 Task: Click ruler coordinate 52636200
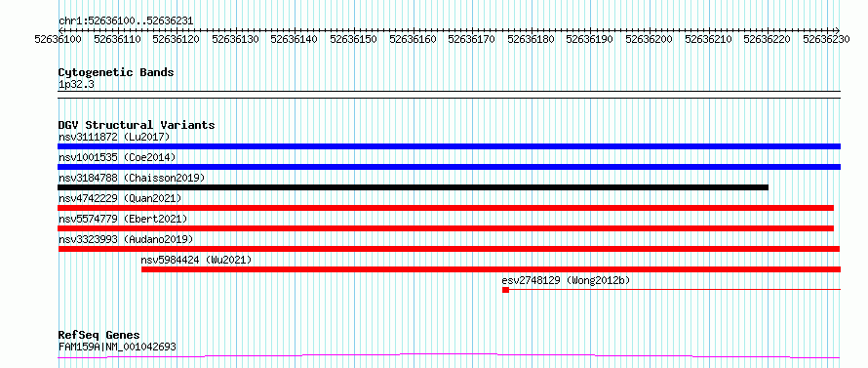(650, 39)
